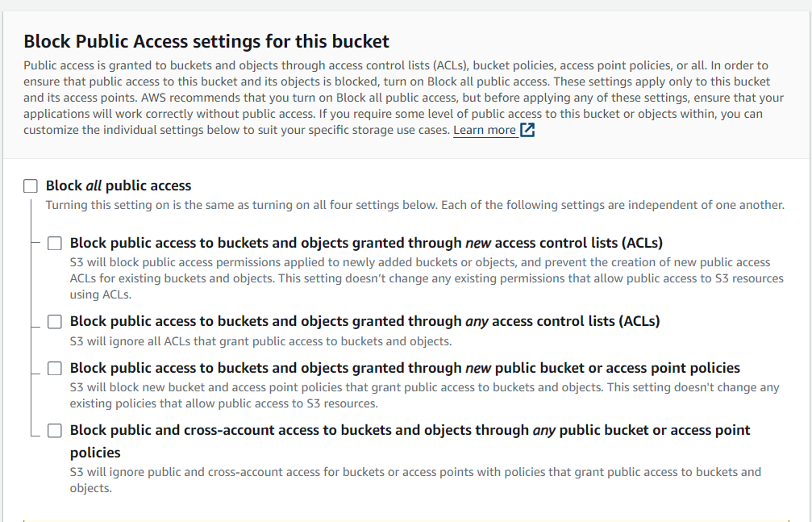Image resolution: width=812 pixels, height=522 pixels.
Task: Select checkbox for blocking public and cross-account access
Action: (55, 431)
